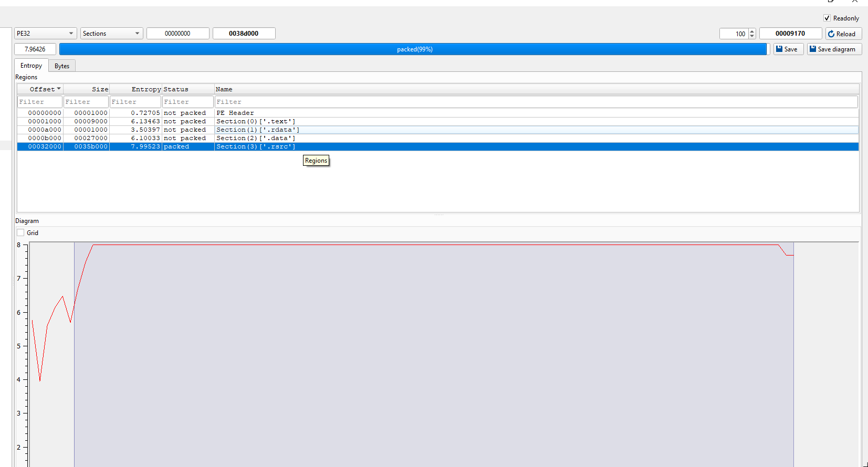Sort by the Size column header
Screen dimensions: 868x467
point(87,89)
